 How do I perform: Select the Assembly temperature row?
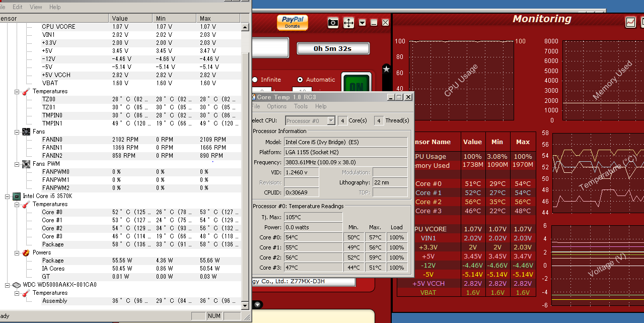(121, 301)
